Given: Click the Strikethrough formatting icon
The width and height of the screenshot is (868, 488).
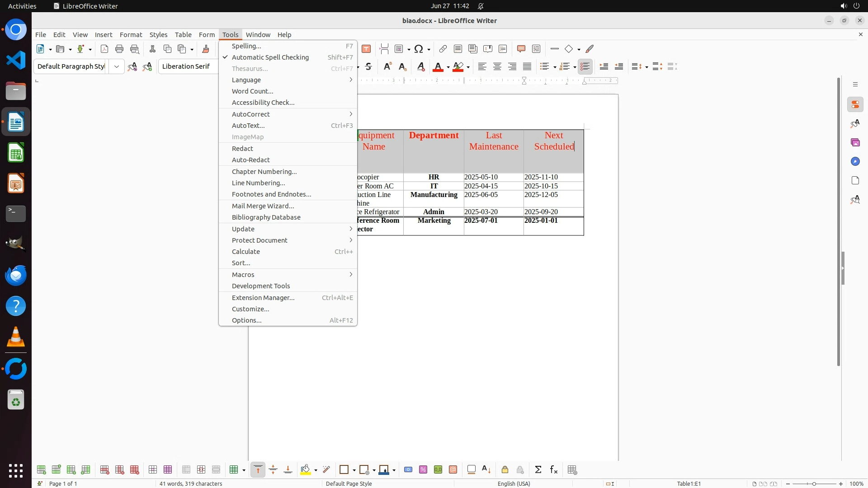Looking at the screenshot, I should click(x=368, y=67).
